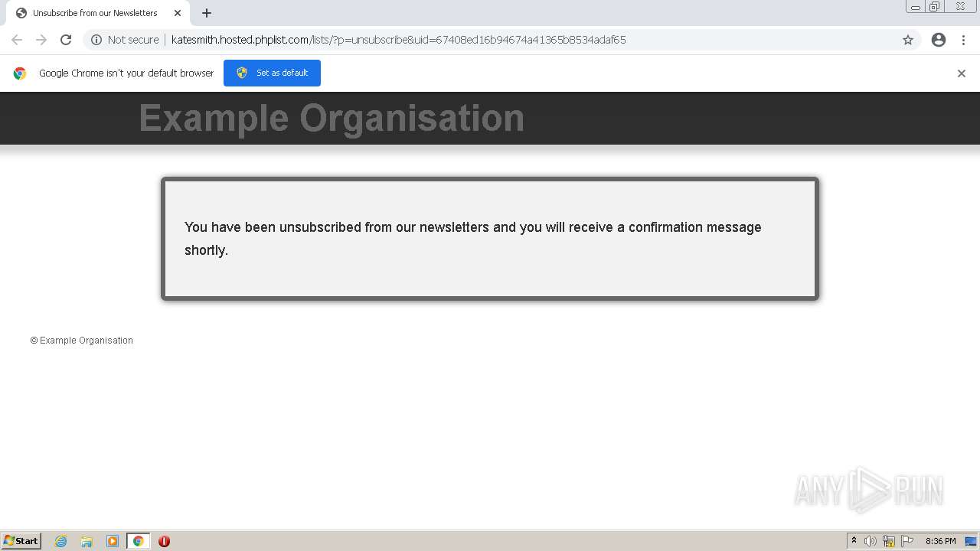
Task: Open a new tab with plus button
Action: click(207, 13)
